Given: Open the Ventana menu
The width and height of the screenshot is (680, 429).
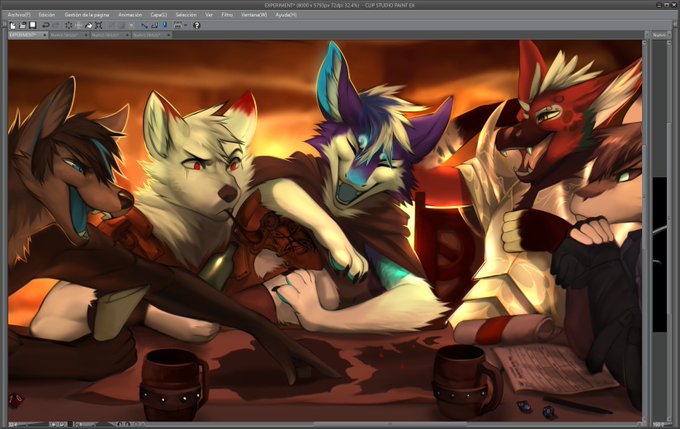Looking at the screenshot, I should 254,15.
